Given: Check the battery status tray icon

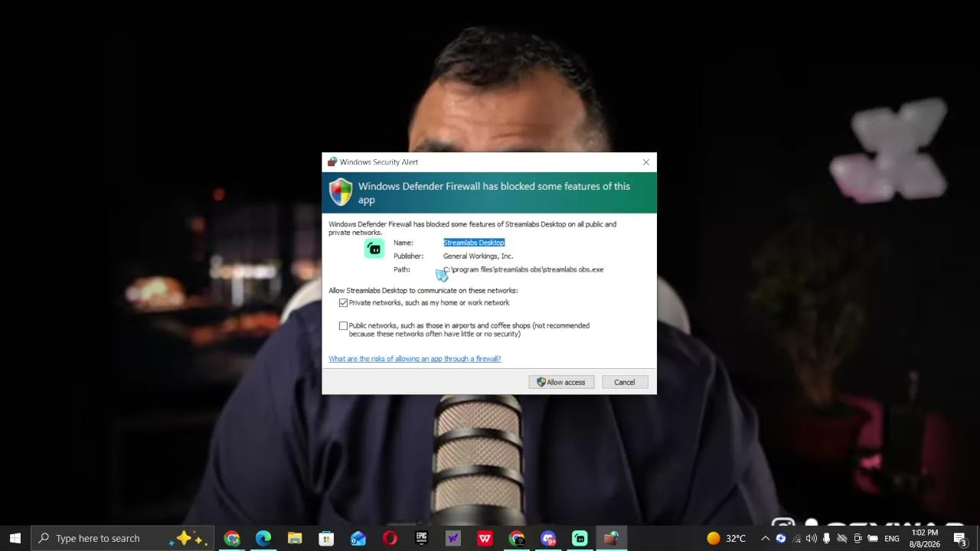Looking at the screenshot, I should pyautogui.click(x=873, y=538).
